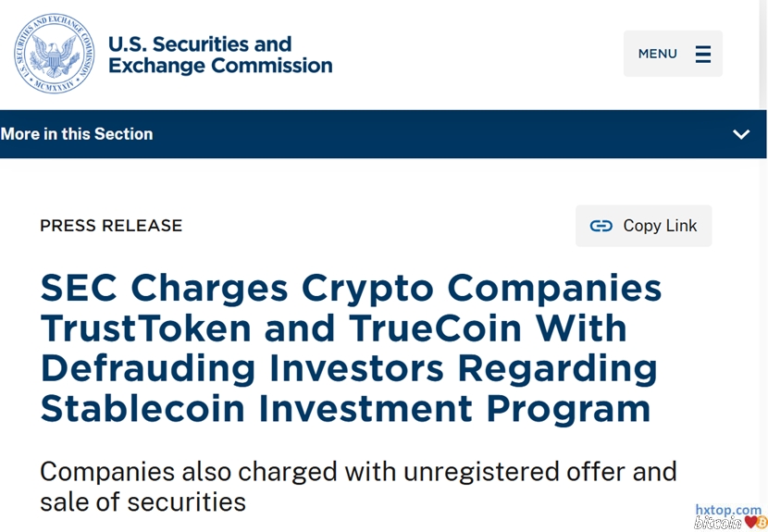768x532 pixels.
Task: Click the Stablecoin Investment Program headline line
Action: point(345,408)
